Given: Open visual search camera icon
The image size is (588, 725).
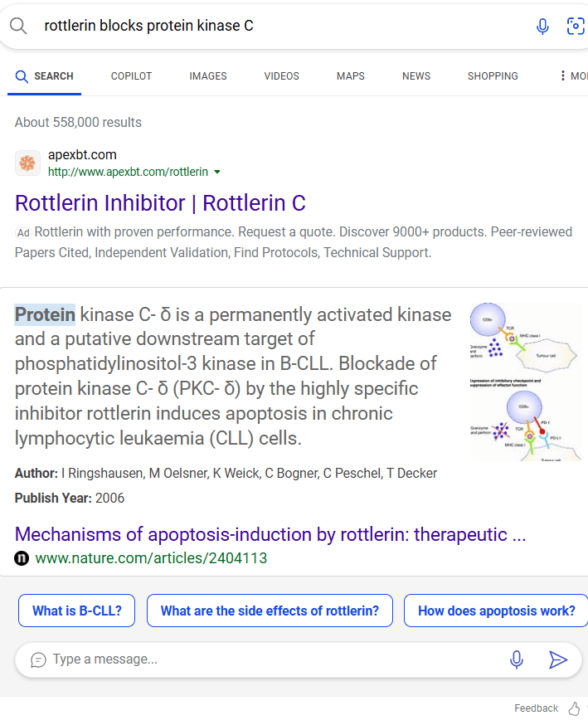Looking at the screenshot, I should pos(576,26).
